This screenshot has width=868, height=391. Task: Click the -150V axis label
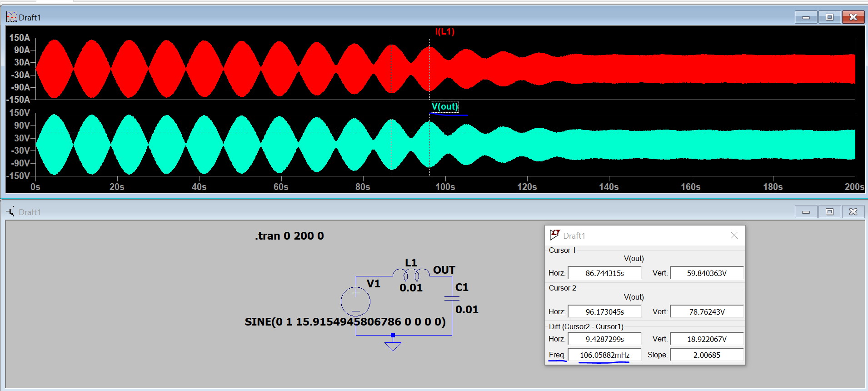tap(18, 176)
